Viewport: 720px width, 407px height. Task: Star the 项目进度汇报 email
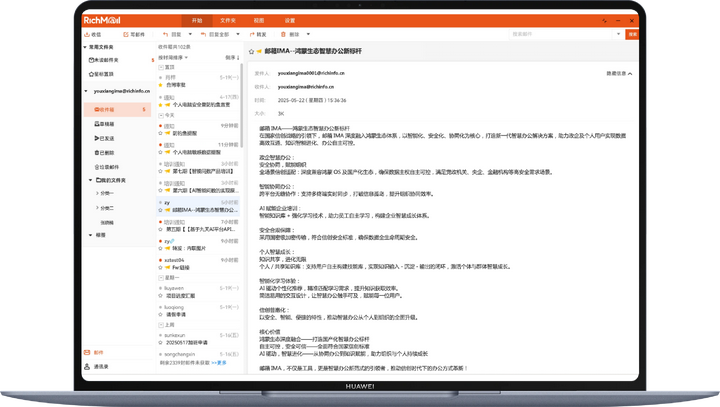pyautogui.click(x=160, y=296)
